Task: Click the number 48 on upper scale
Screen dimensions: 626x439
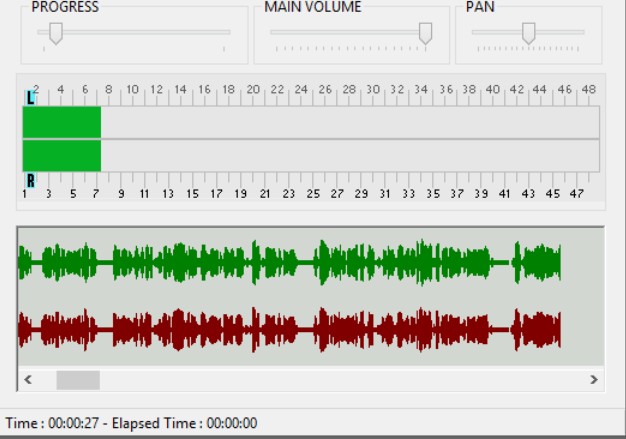Action: [589, 89]
